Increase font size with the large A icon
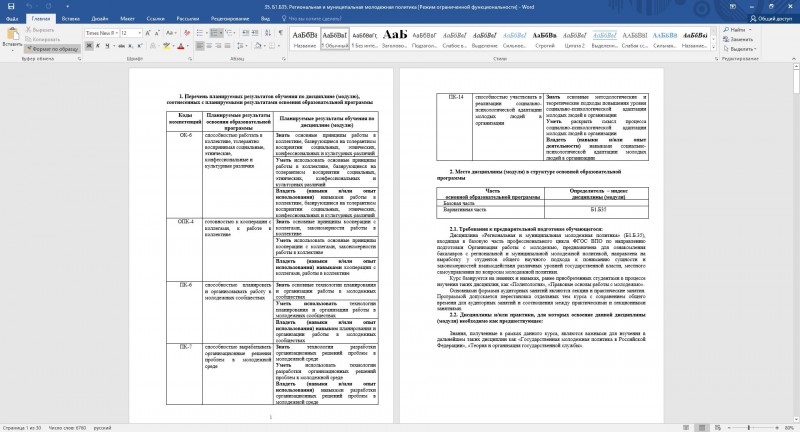 click(x=148, y=33)
